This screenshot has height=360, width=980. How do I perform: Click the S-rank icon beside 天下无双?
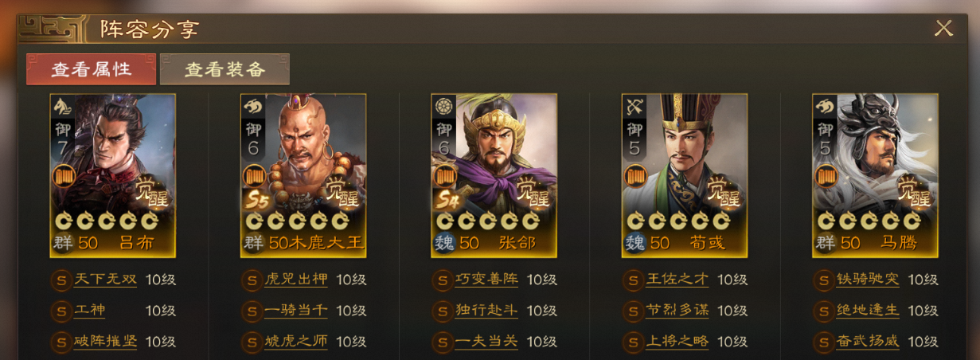61,280
